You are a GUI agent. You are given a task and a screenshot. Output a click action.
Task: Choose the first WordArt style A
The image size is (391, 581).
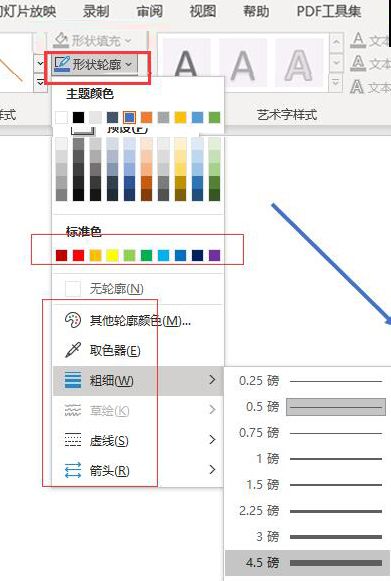coord(186,65)
